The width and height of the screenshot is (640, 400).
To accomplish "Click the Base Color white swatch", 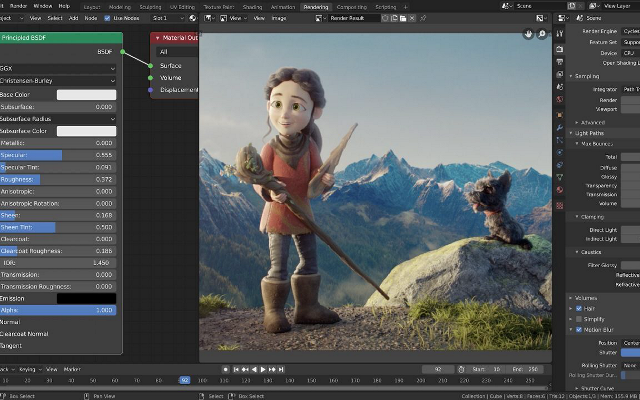I will click(87, 95).
